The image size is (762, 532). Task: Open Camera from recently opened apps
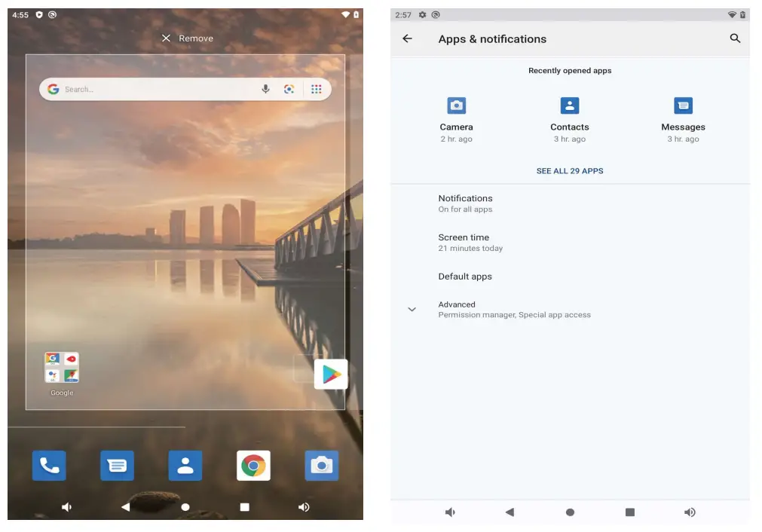[x=456, y=120]
